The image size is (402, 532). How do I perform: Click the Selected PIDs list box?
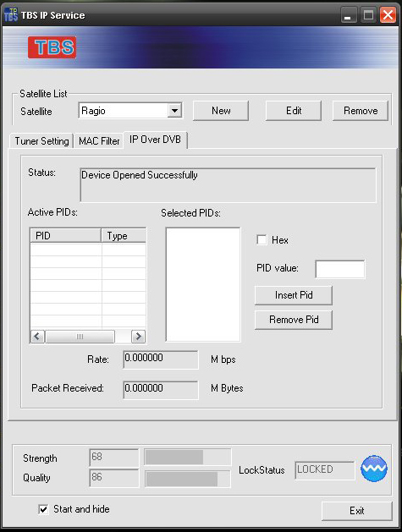point(203,284)
